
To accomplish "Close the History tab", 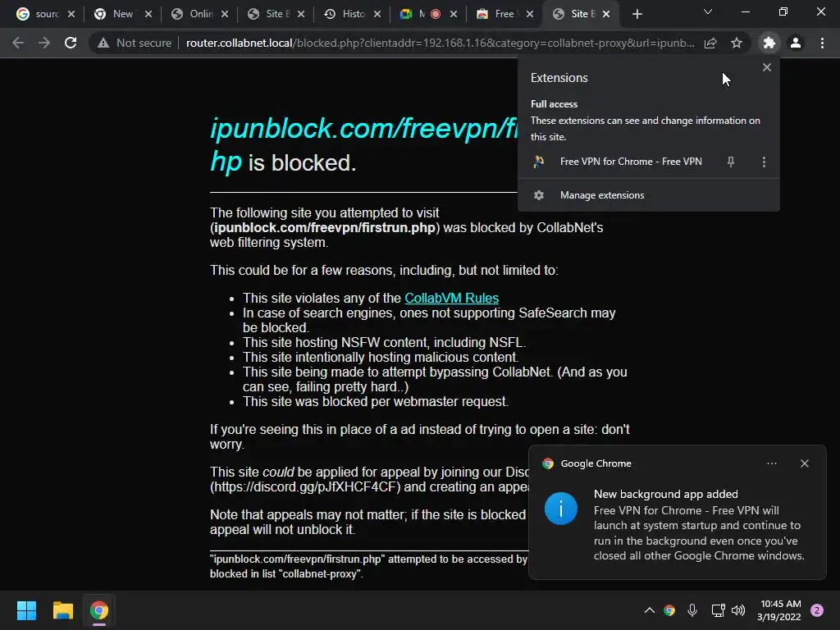I will point(377,14).
